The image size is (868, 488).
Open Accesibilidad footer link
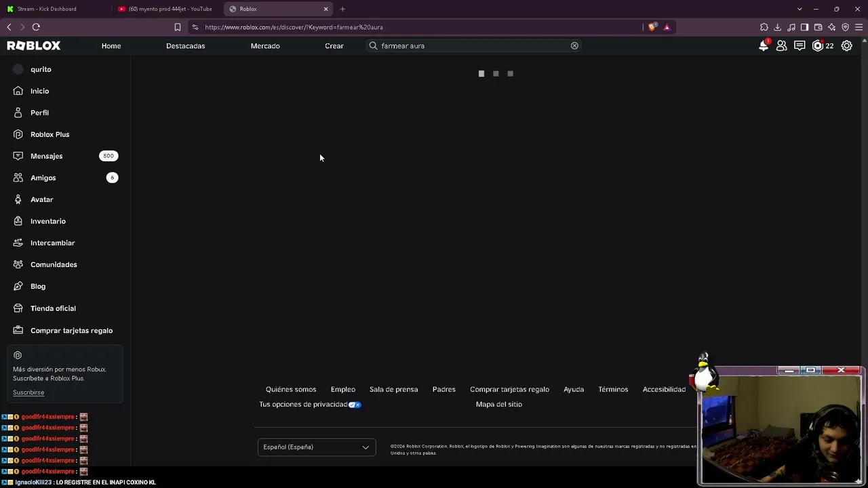coord(664,390)
